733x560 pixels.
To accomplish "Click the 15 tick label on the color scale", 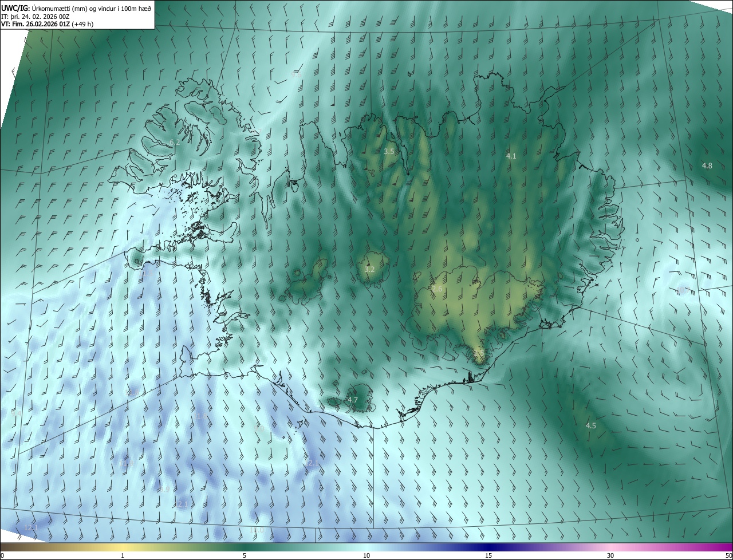I will click(488, 555).
